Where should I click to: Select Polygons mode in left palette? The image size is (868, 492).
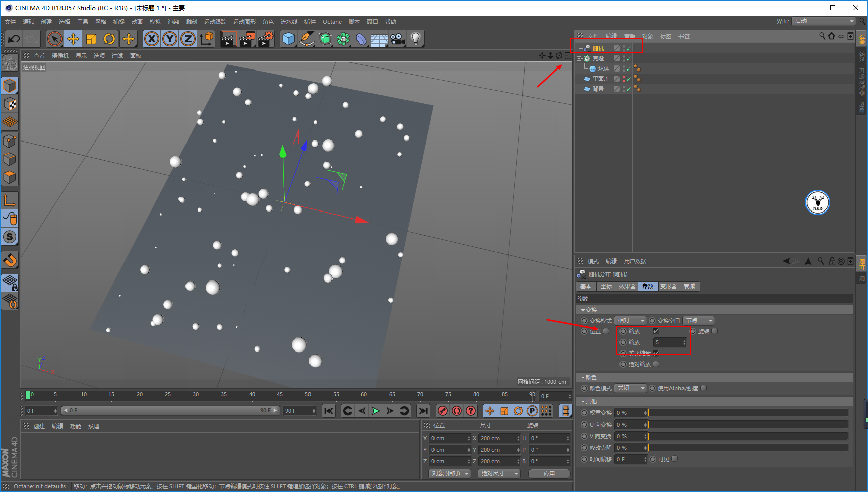(10, 177)
